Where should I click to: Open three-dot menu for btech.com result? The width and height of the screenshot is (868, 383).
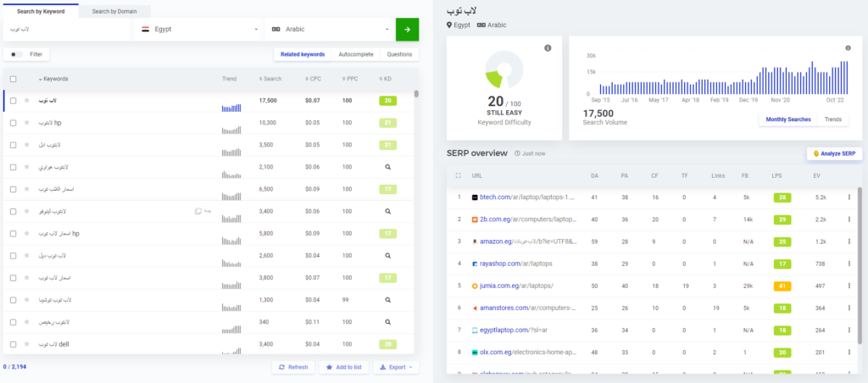coord(849,197)
